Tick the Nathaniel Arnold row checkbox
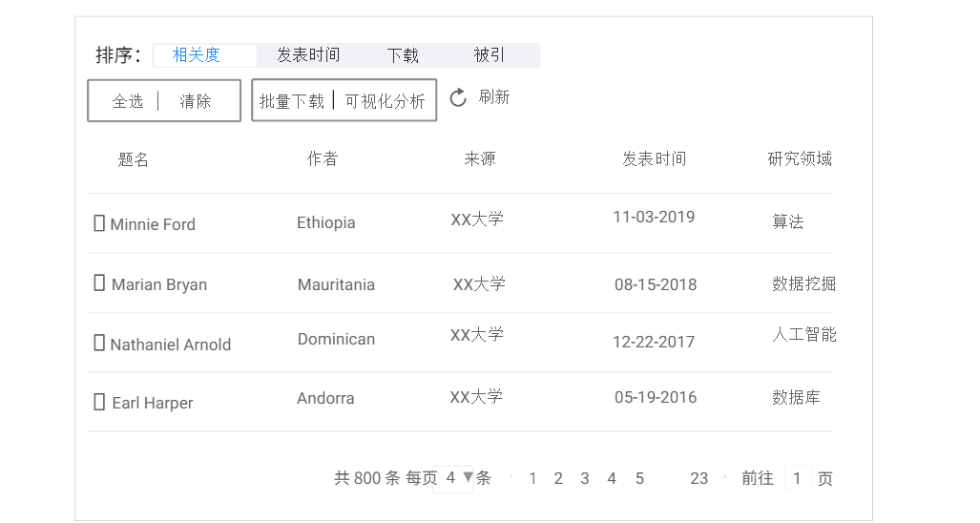The height and width of the screenshot is (523, 980). pos(99,343)
